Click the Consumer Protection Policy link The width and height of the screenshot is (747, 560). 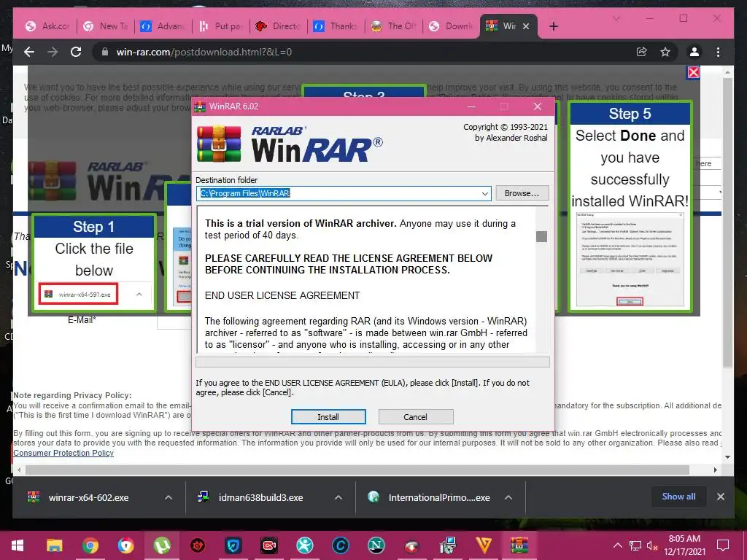pos(63,453)
